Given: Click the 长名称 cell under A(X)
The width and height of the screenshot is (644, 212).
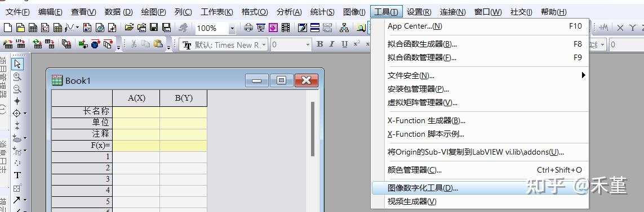Looking at the screenshot, I should 136,112.
